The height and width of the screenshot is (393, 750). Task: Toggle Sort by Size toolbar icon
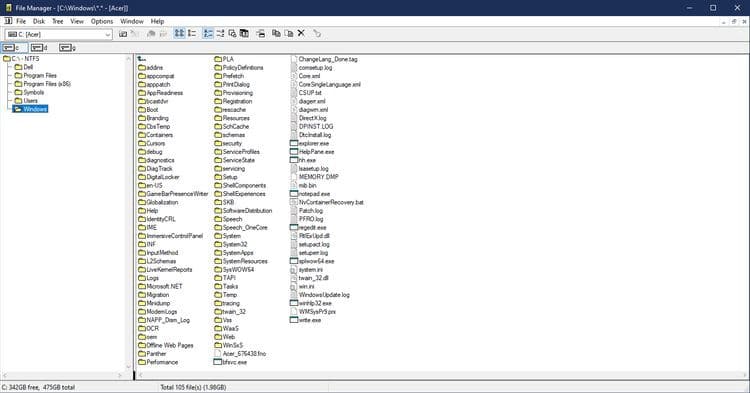tap(232, 33)
